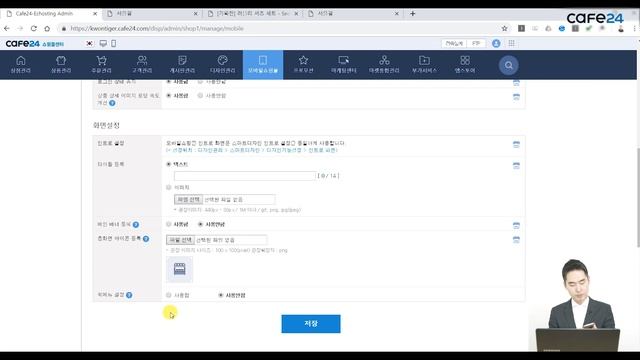The height and width of the screenshot is (360, 640).
Task: Click the browser address bar URL
Action: pyautogui.click(x=157, y=29)
